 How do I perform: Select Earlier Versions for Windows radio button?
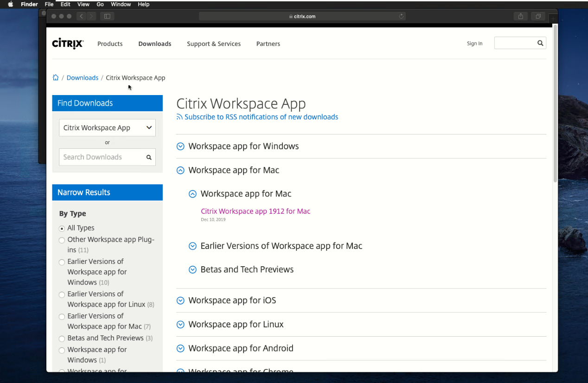click(62, 262)
